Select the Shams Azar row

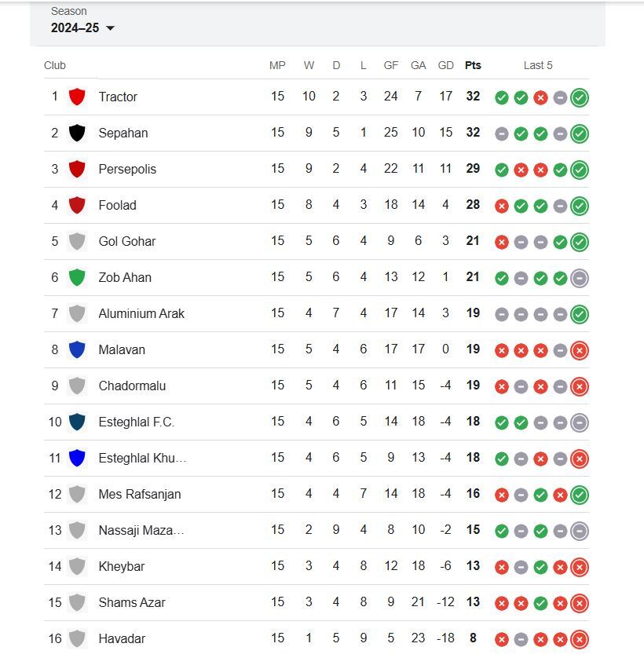(317, 602)
